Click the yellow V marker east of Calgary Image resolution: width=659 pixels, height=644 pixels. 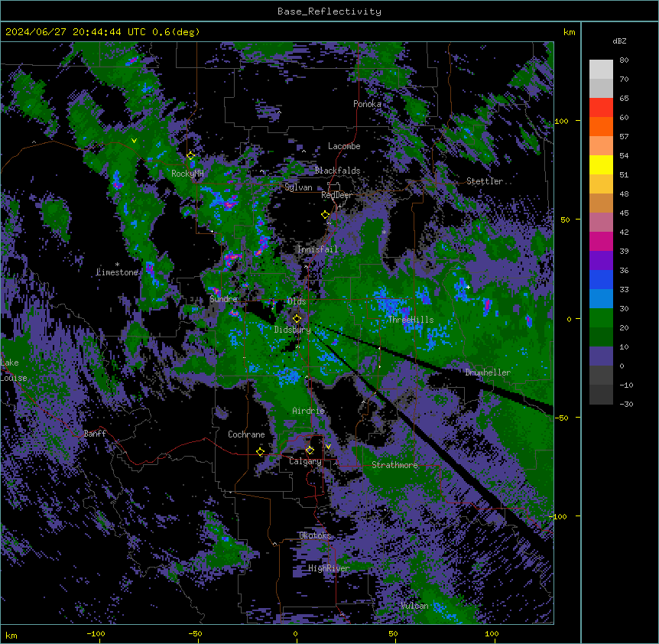pos(328,447)
